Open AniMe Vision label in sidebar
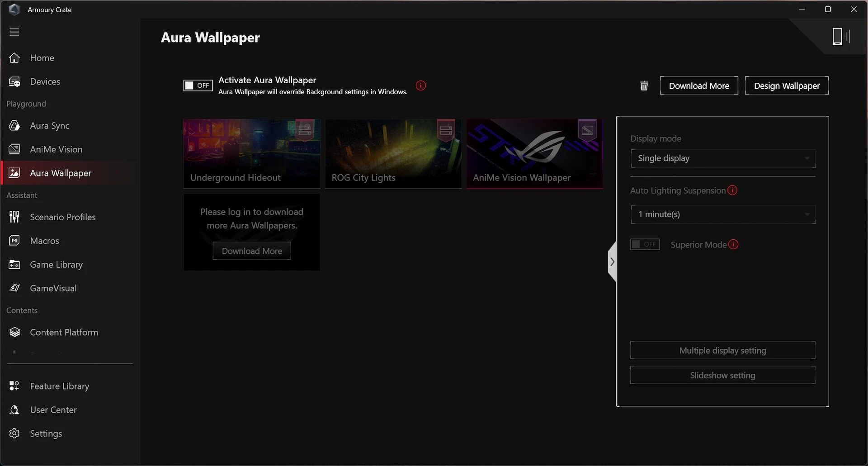Image resolution: width=868 pixels, height=466 pixels. (x=57, y=149)
